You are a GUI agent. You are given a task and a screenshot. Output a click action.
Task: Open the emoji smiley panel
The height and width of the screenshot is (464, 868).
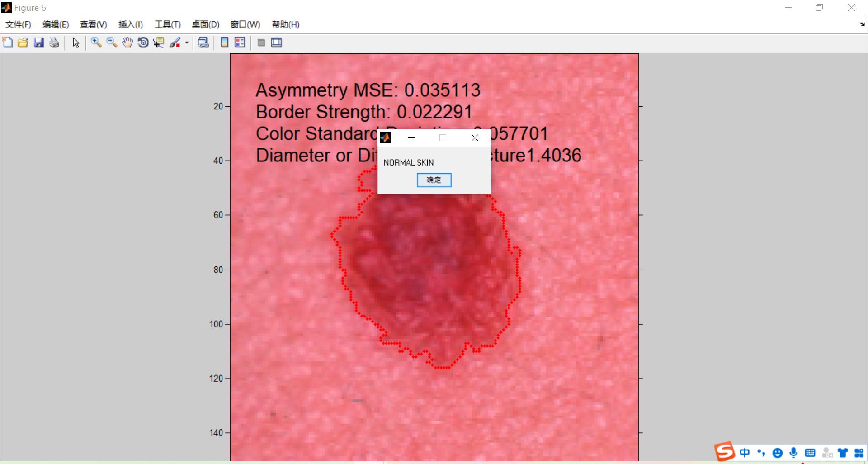click(778, 453)
